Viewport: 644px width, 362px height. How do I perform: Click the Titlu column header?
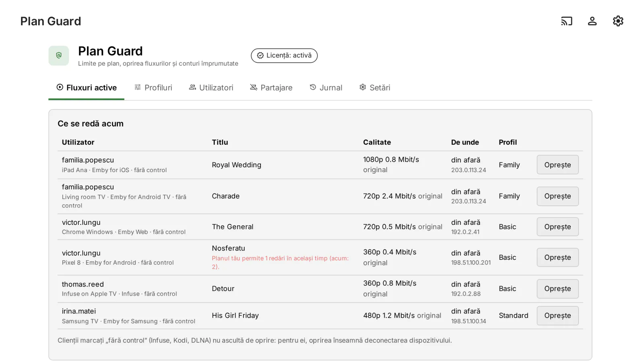tap(220, 142)
